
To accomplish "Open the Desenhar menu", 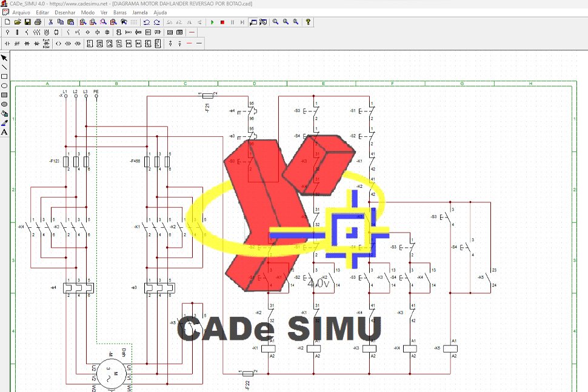I will point(65,12).
